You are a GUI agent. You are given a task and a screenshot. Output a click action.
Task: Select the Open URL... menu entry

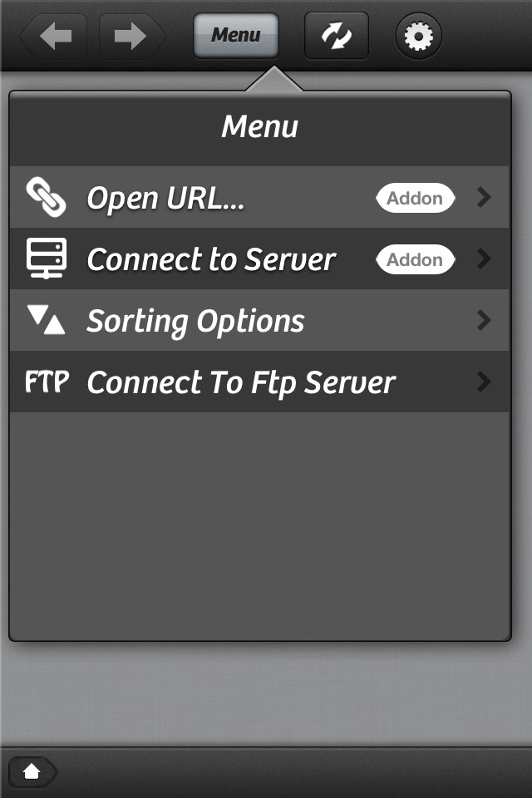click(166, 199)
